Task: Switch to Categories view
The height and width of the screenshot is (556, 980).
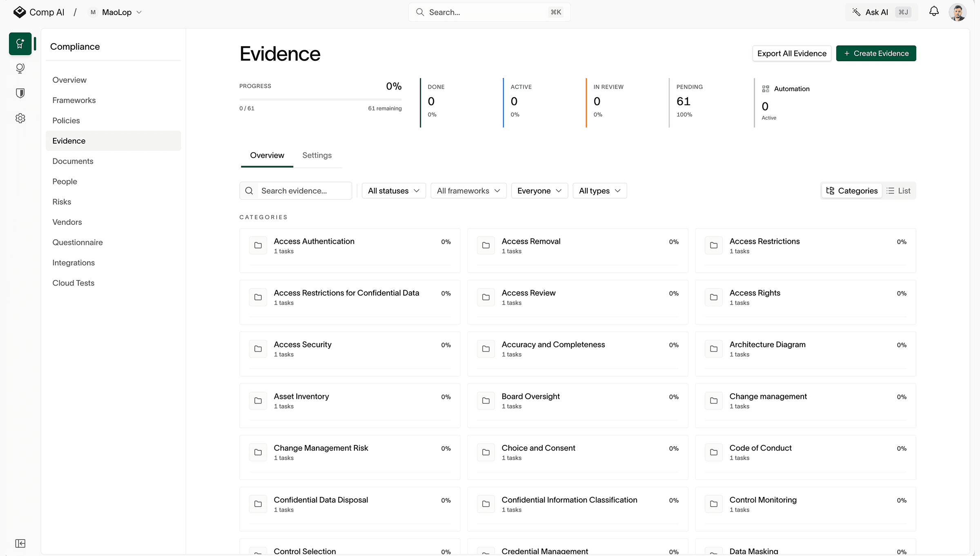Action: (852, 191)
